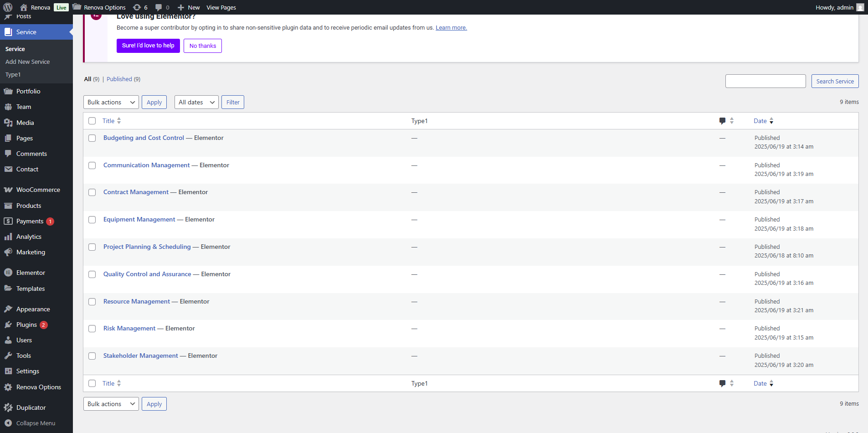
Task: Open the WooCommerce icon in sidebar
Action: pos(8,190)
